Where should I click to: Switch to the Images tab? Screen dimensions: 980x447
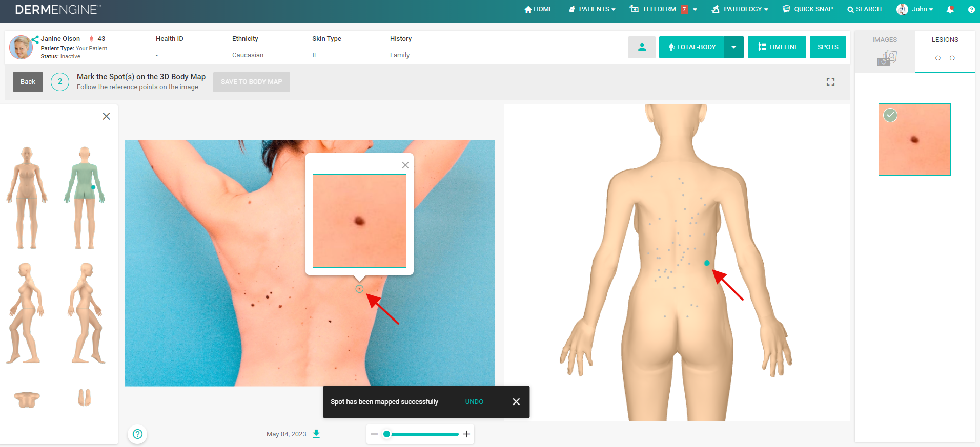(x=885, y=51)
